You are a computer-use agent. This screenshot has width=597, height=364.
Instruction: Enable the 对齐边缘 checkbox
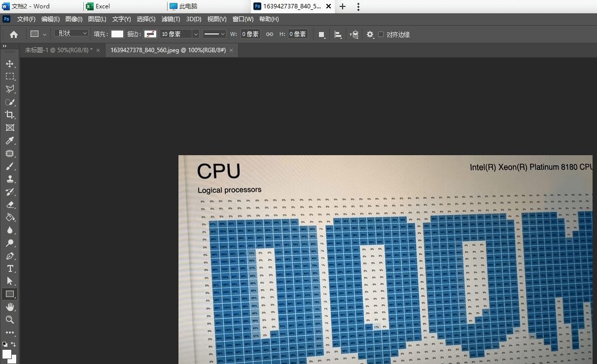point(381,34)
